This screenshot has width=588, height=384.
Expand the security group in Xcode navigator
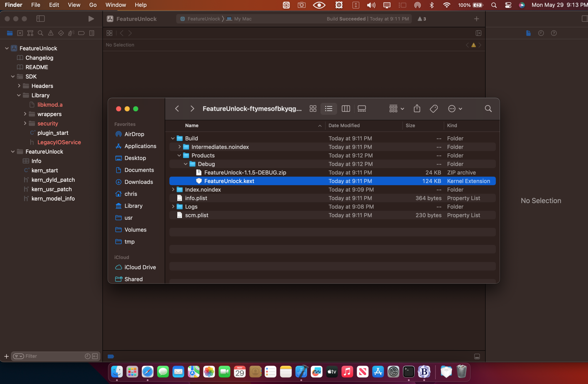25,123
